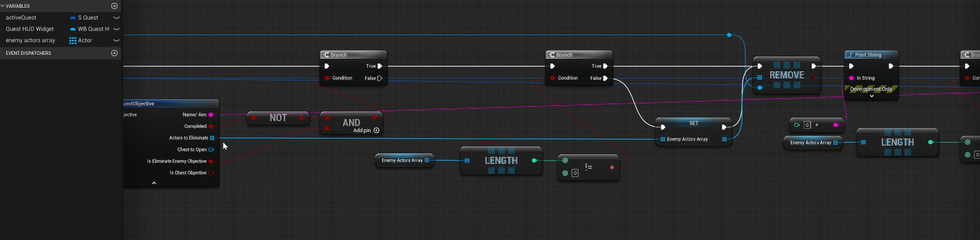The width and height of the screenshot is (980, 240).
Task: Click exec output pin of Print String
Action: 891,66
